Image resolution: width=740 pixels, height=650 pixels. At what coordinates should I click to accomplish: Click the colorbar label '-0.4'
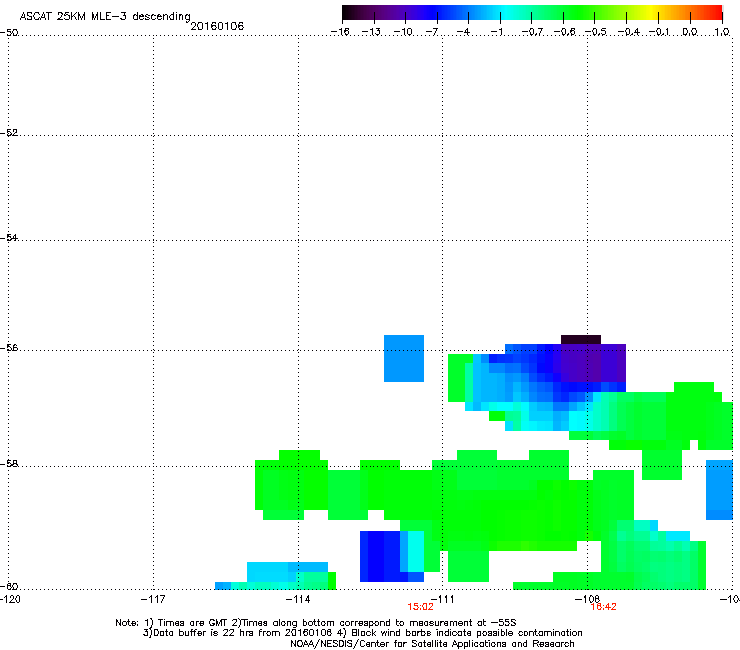tap(628, 32)
